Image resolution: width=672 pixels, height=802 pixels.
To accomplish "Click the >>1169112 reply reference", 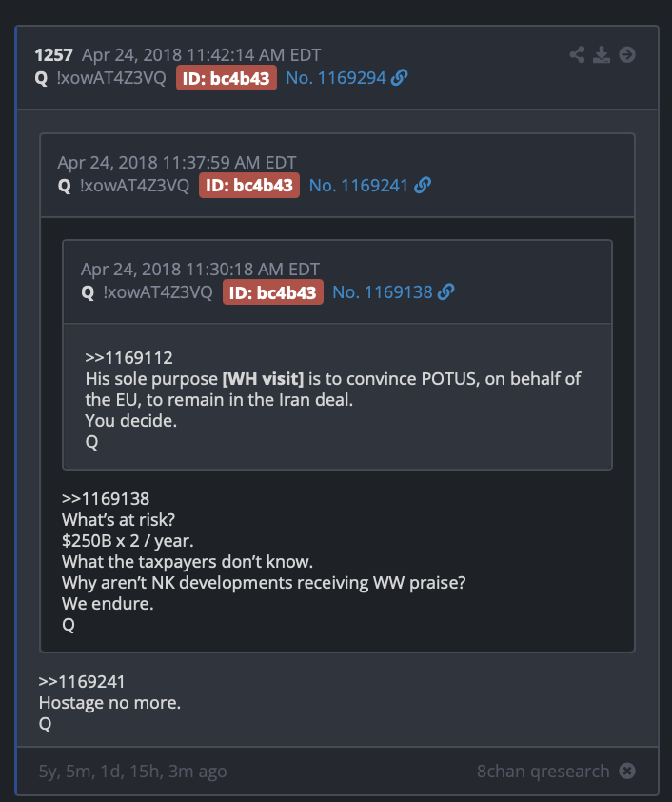I will click(128, 358).
